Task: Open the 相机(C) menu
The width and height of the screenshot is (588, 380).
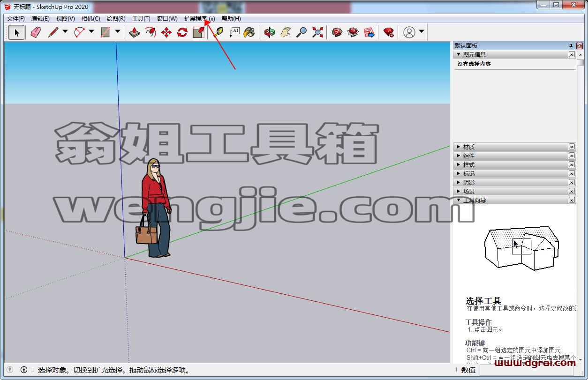Action: [90, 19]
